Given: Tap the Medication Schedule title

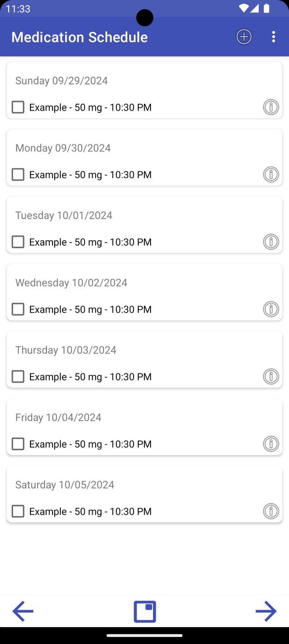Looking at the screenshot, I should click(79, 37).
